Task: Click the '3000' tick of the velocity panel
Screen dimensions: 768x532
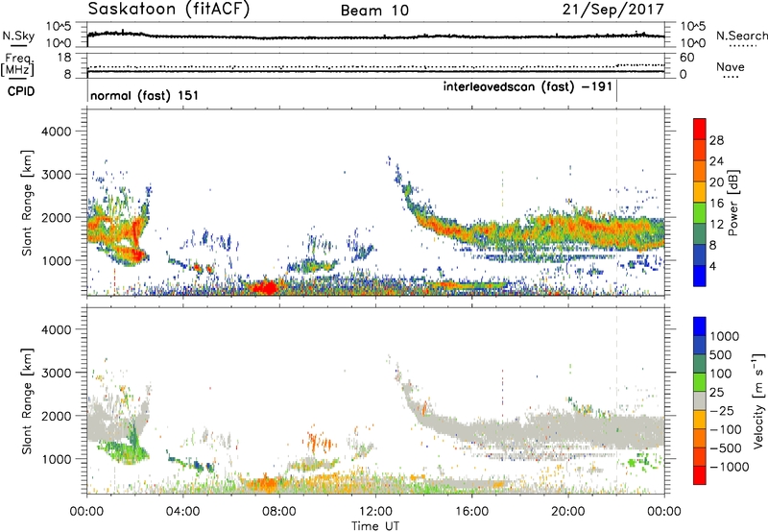Action: click(x=56, y=373)
